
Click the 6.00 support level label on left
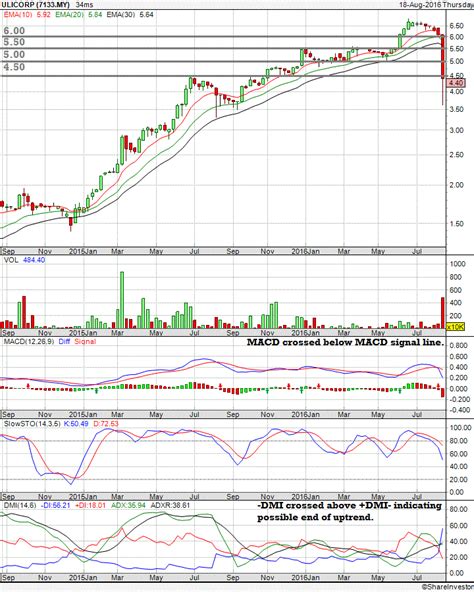[x=14, y=31]
